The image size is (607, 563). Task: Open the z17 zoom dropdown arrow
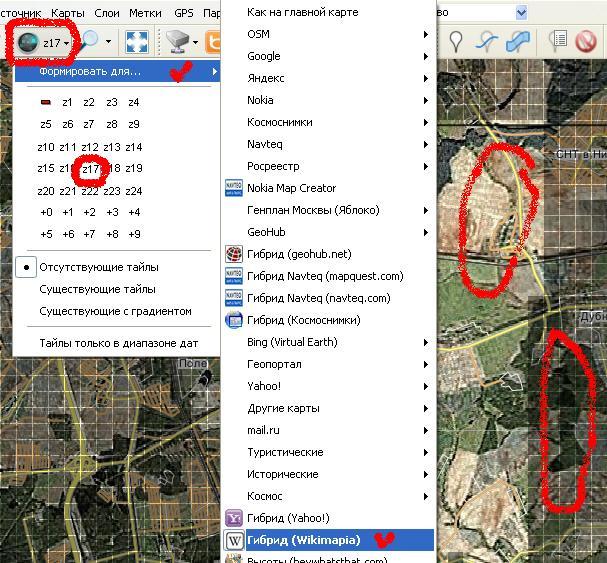67,43
